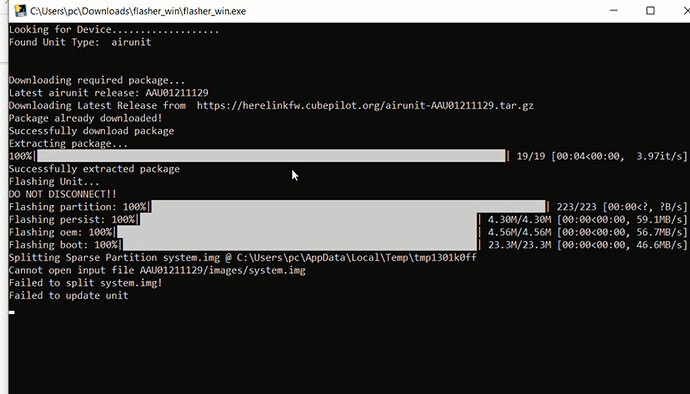The height and width of the screenshot is (394, 690).
Task: Click the 'Splitting Sparse Partition' temp path line
Action: point(242,258)
